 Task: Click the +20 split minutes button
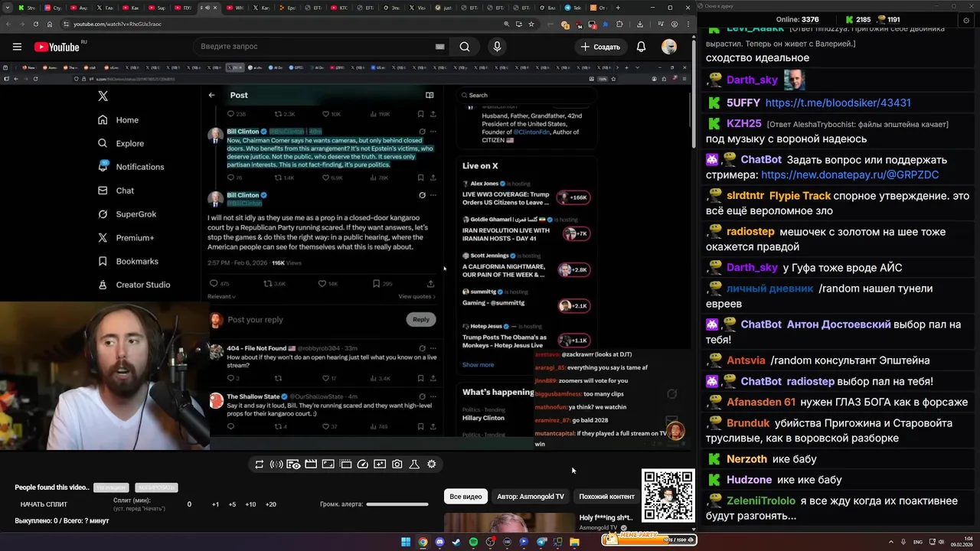(x=270, y=504)
